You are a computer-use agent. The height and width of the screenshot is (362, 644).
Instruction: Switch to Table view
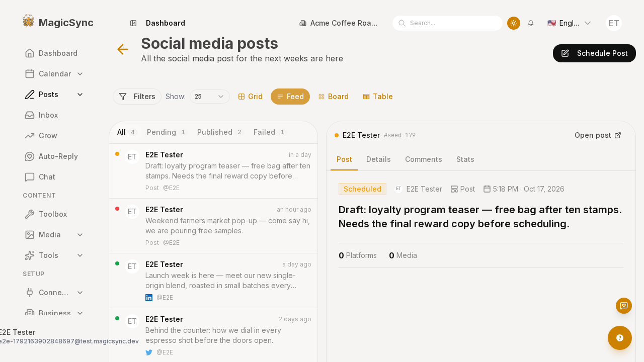coord(378,97)
